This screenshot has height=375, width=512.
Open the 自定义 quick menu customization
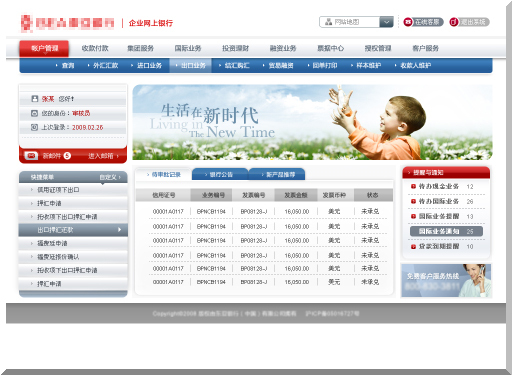(110, 177)
